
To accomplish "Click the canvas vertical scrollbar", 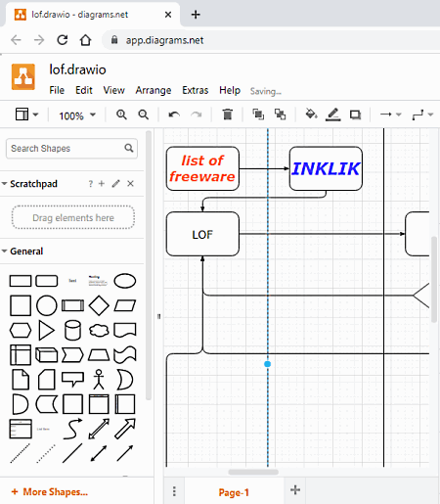I will (x=434, y=280).
